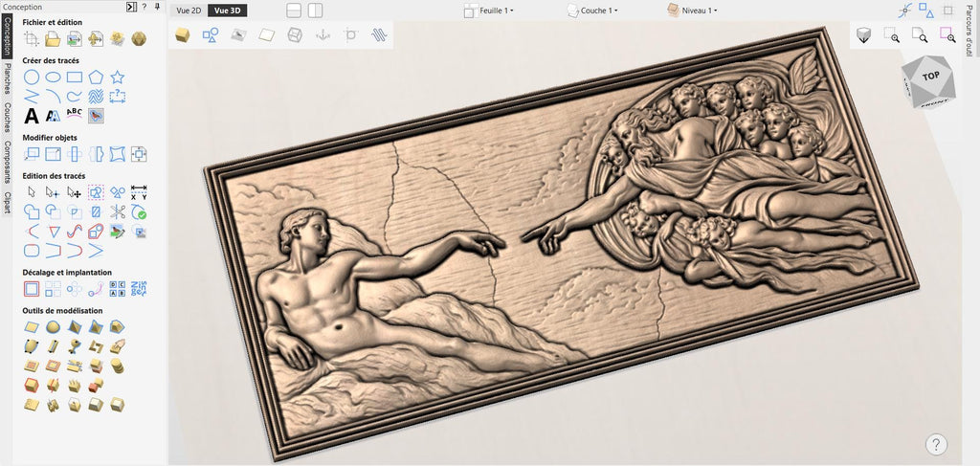Click the import 3D model sphere icon
Viewport: 980px width, 466px height.
[139, 39]
